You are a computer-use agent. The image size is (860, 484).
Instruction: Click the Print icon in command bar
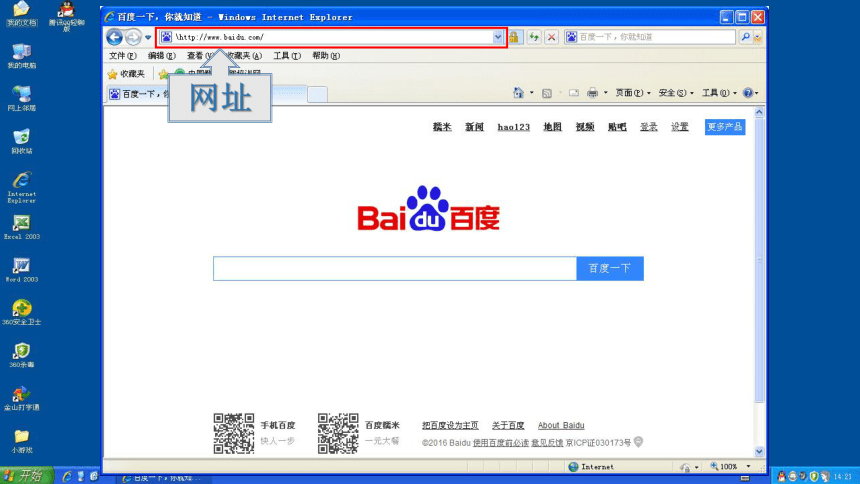point(592,93)
